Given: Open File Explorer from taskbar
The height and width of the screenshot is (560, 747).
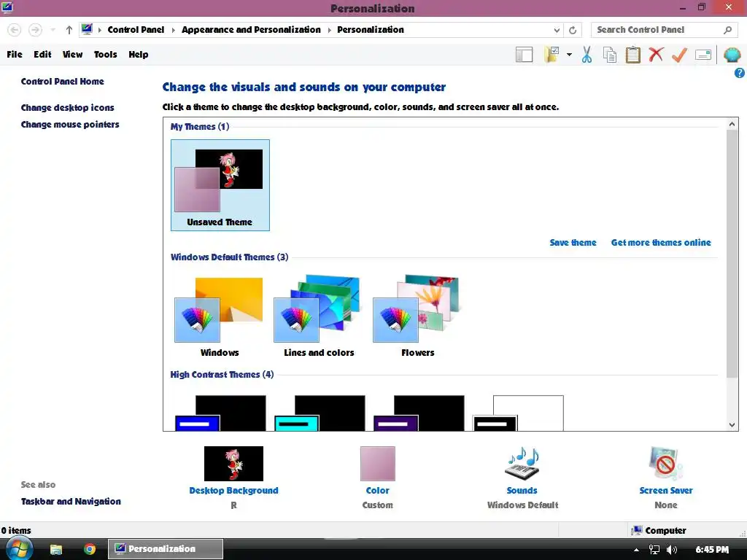Looking at the screenshot, I should [56, 549].
